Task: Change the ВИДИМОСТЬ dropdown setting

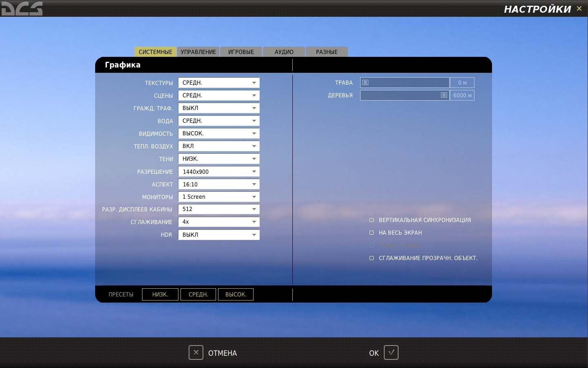Action: [219, 133]
